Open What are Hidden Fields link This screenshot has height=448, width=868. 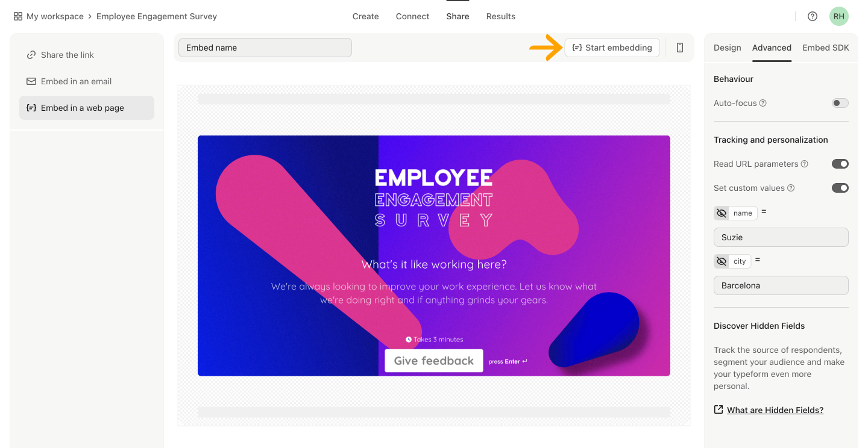(x=775, y=410)
